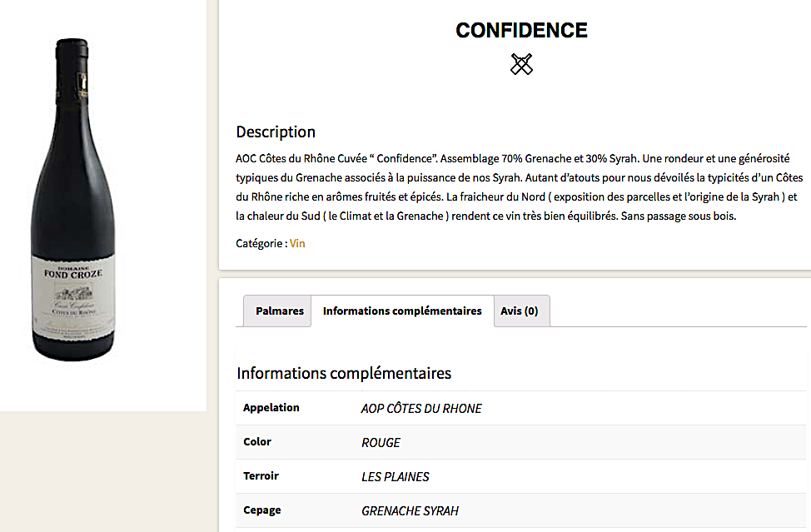The width and height of the screenshot is (811, 532).
Task: Click the Catégorie label text
Action: [261, 243]
